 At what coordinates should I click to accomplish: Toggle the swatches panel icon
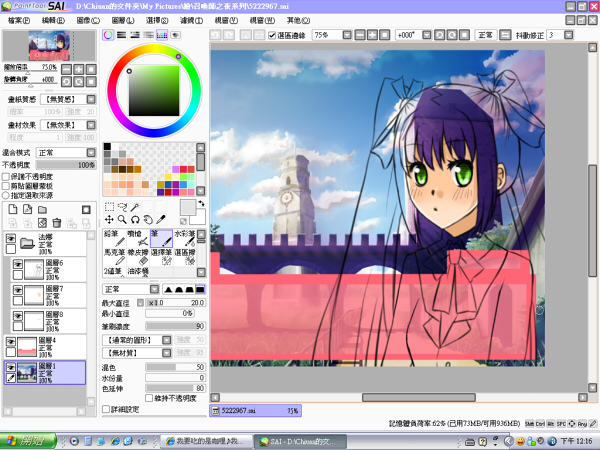click(162, 35)
